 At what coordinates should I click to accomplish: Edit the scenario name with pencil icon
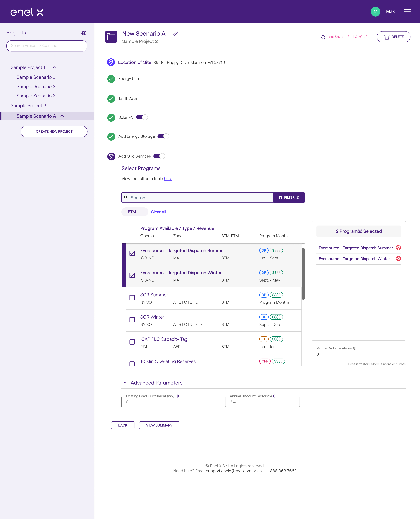pyautogui.click(x=176, y=34)
